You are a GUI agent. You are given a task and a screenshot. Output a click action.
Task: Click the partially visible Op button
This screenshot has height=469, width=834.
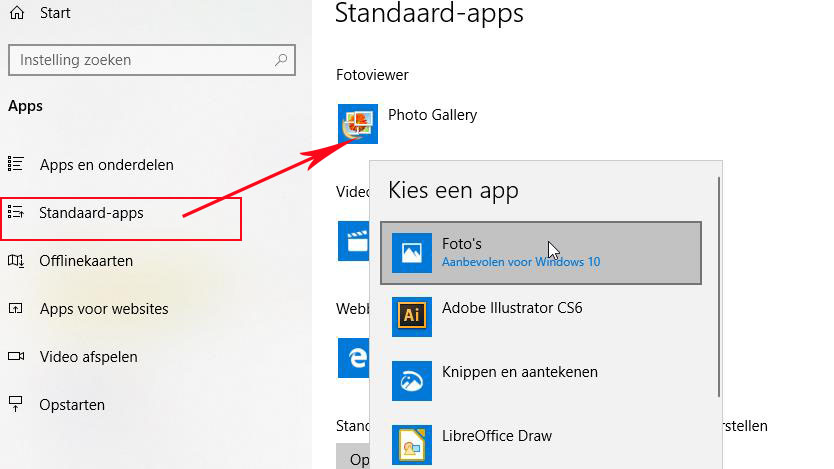point(353,458)
